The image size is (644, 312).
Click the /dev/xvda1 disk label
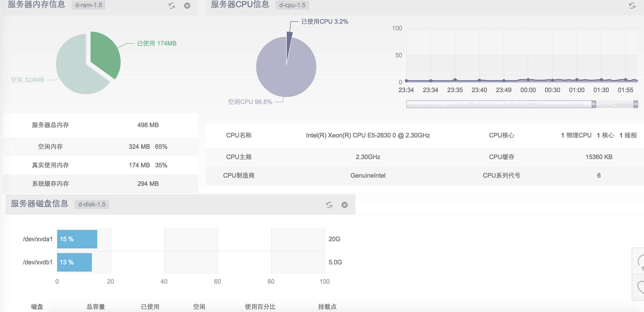point(38,239)
